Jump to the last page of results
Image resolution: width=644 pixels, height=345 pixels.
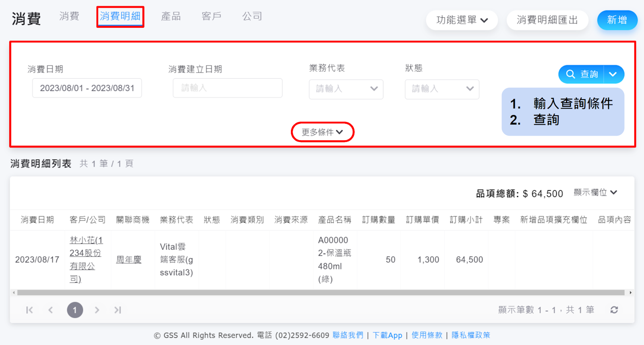118,310
